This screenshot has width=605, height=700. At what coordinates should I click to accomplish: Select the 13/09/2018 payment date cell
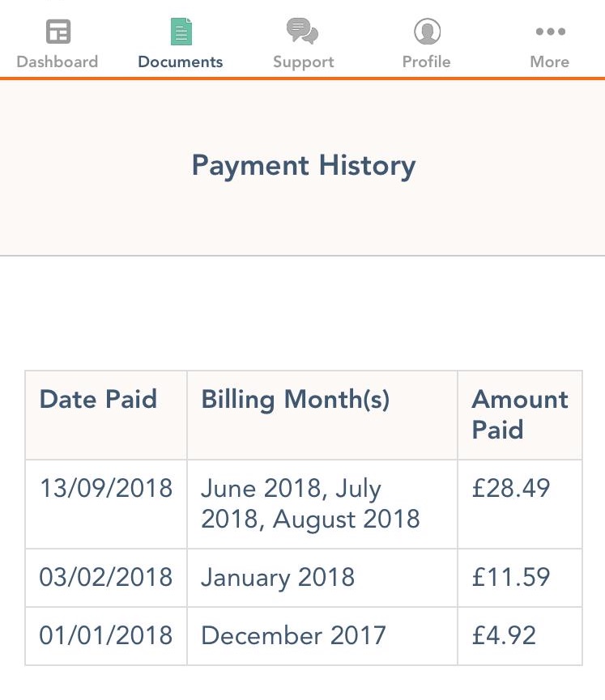[x=106, y=504]
